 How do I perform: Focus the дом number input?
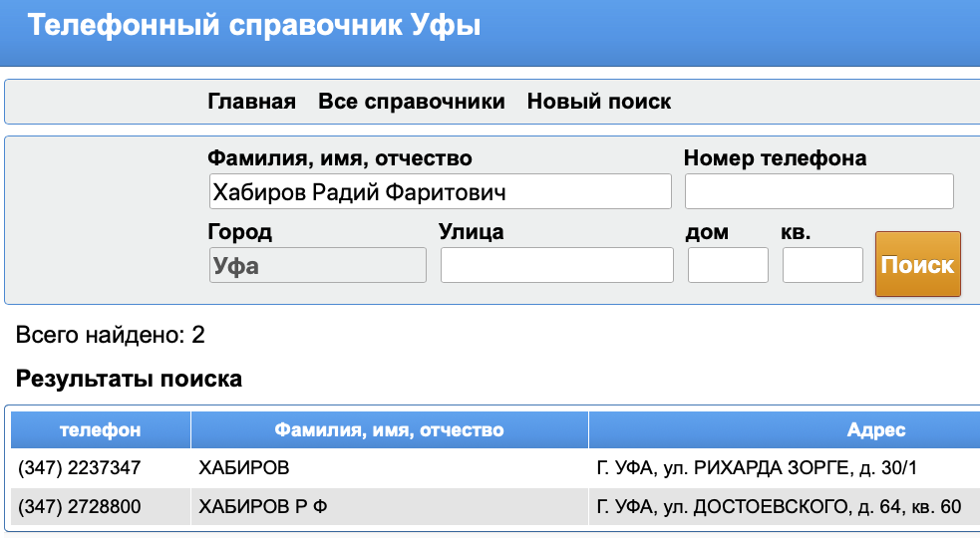tap(728, 266)
